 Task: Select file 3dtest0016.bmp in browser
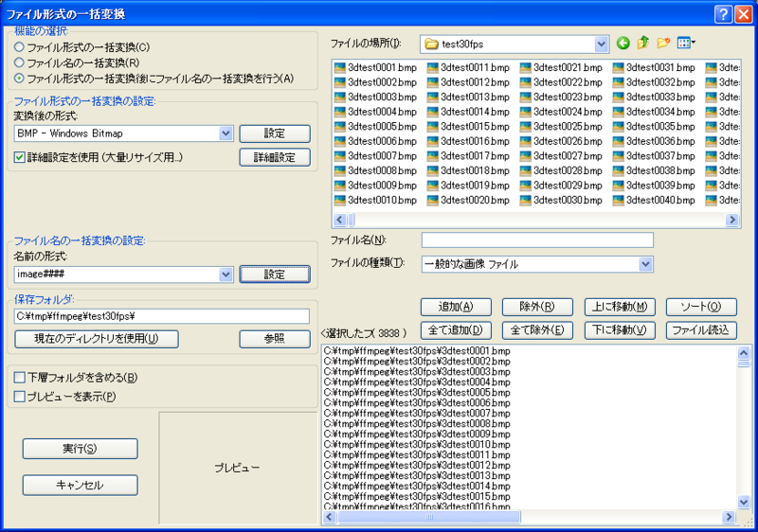click(x=468, y=141)
